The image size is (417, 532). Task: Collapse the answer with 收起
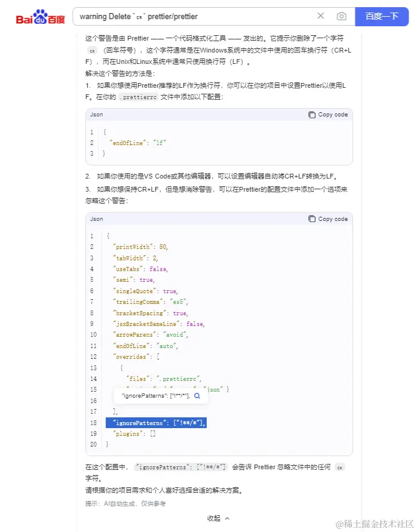(218, 518)
